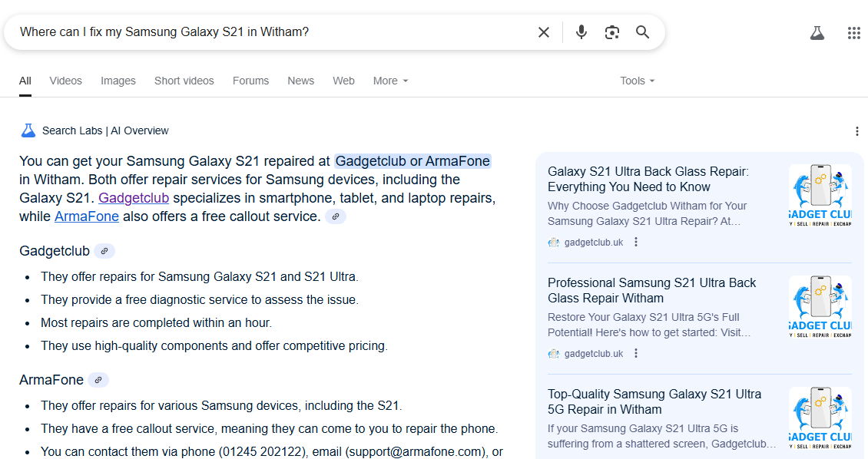Click bullet with phone 01245 202122 contact details

tap(272, 451)
